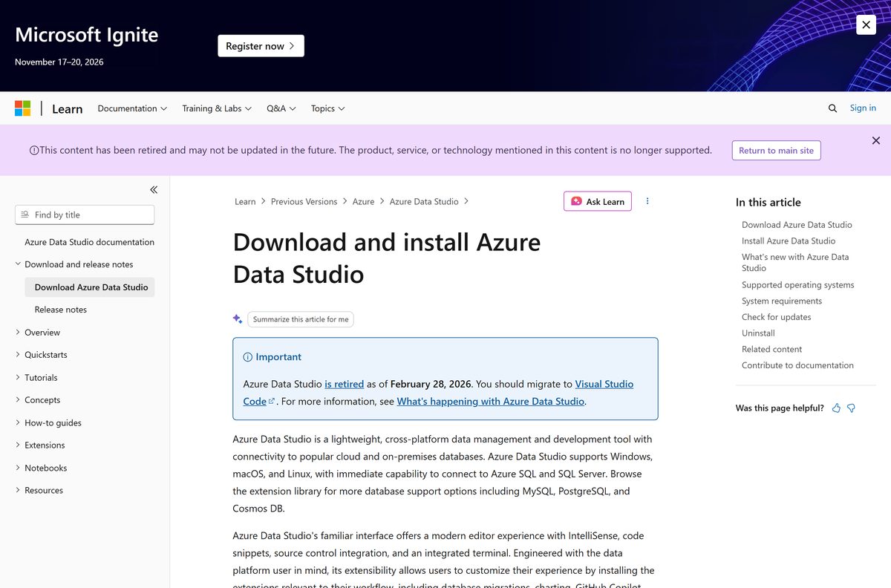Viewport: 891px width, 588px height.
Task: Jump to System requirements section
Action: click(782, 301)
